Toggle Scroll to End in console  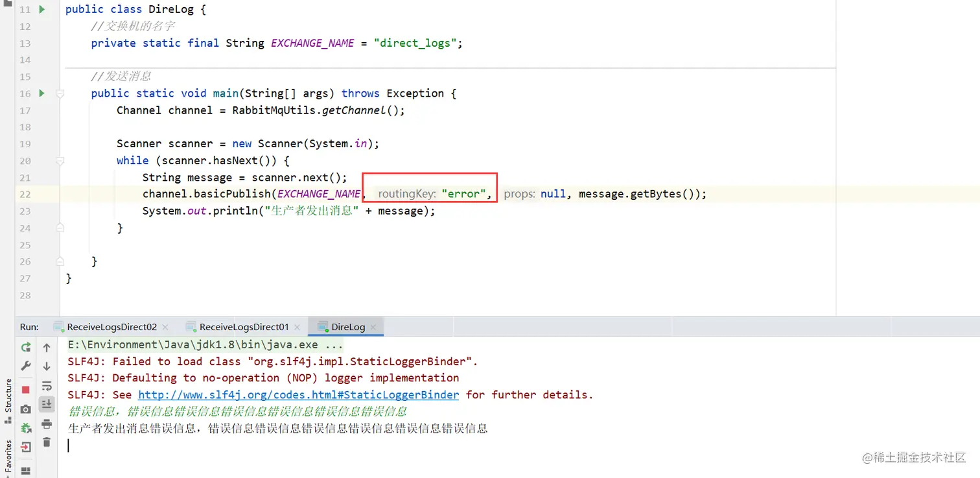point(47,404)
